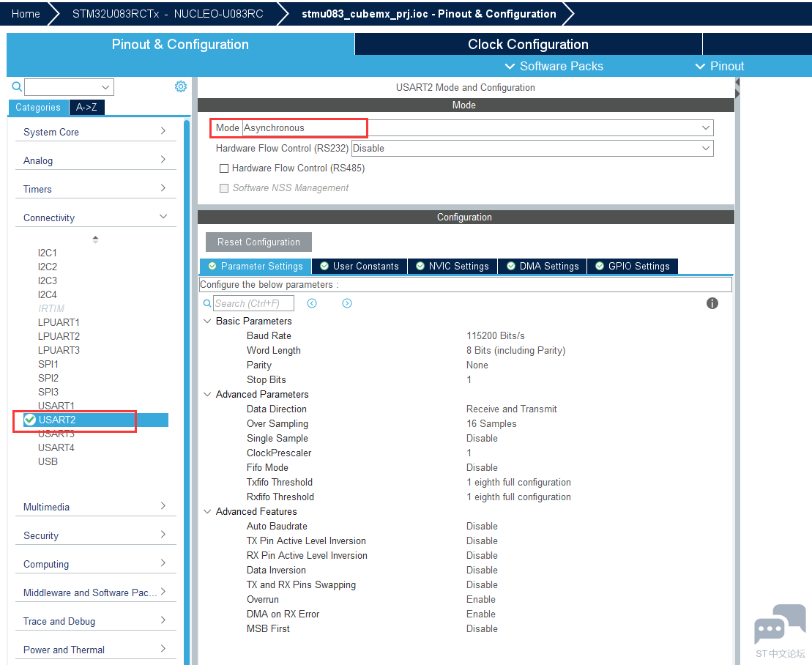This screenshot has height=665, width=812.
Task: Select the USB peripheral
Action: pos(48,461)
